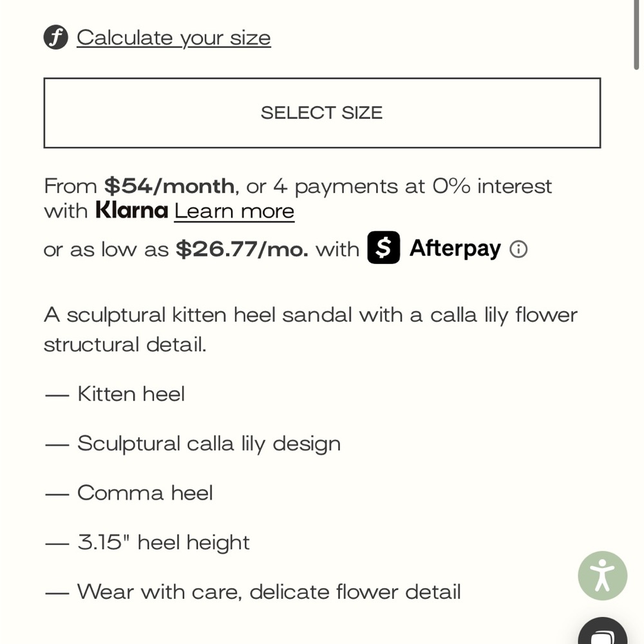Follow the Klarna Learn more link

(234, 211)
